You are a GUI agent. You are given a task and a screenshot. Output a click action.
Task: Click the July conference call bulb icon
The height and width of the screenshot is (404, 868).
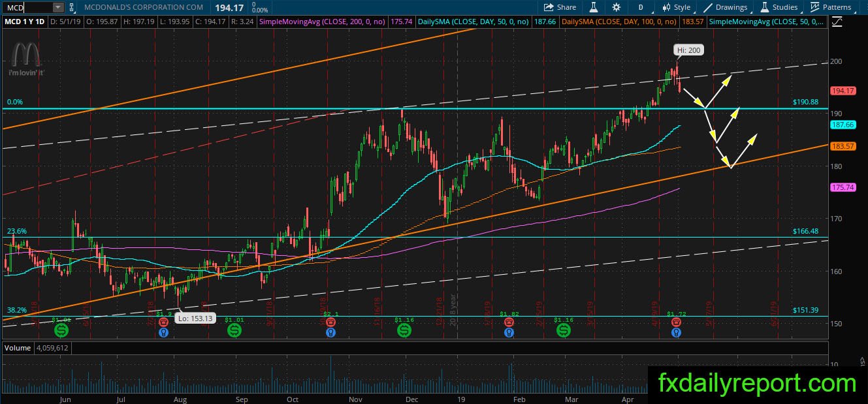163,332
